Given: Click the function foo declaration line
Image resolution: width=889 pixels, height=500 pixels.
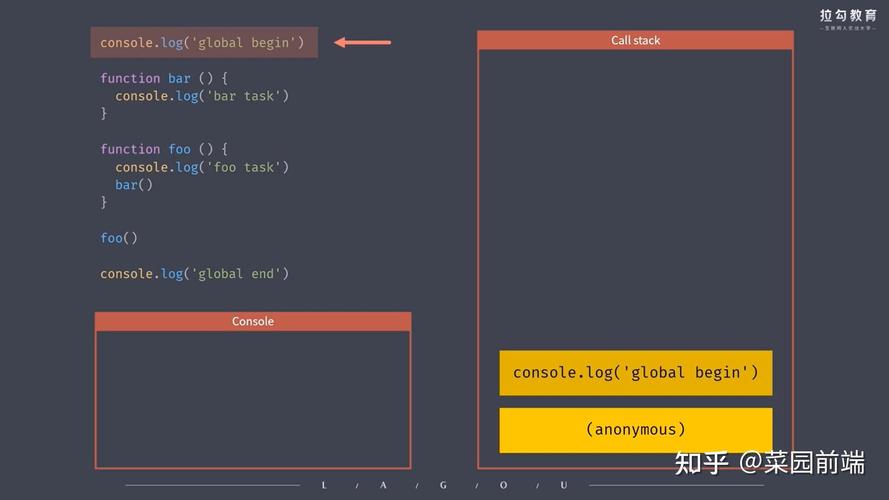Looking at the screenshot, I should (164, 149).
